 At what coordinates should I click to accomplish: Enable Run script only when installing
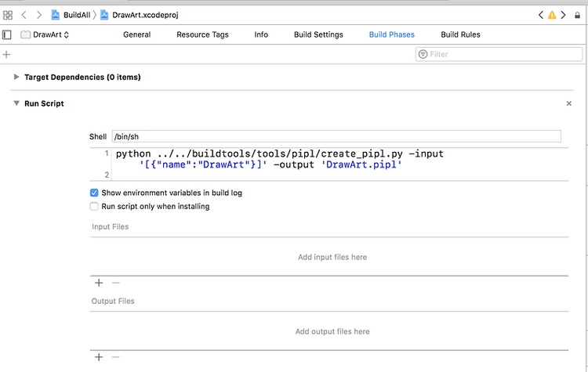point(94,207)
